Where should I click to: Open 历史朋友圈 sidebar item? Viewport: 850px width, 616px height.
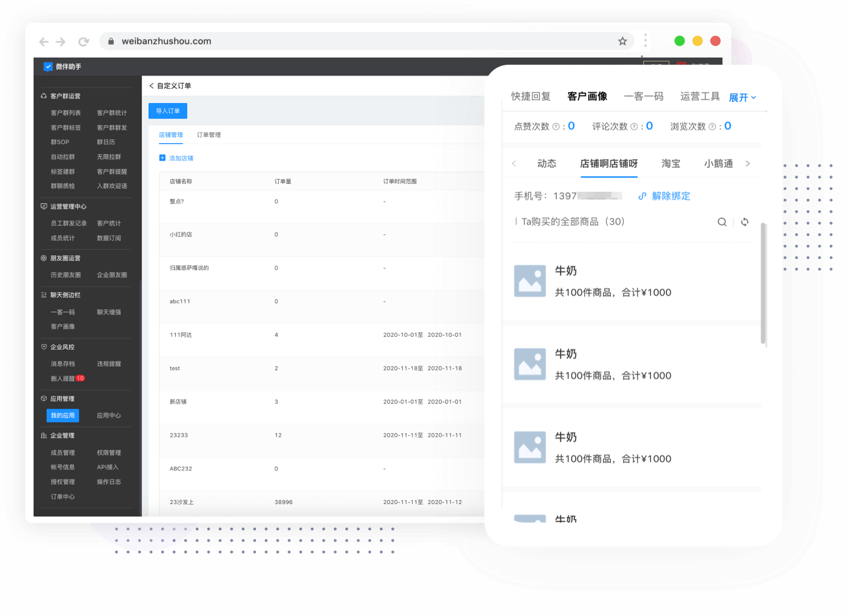[x=65, y=275]
